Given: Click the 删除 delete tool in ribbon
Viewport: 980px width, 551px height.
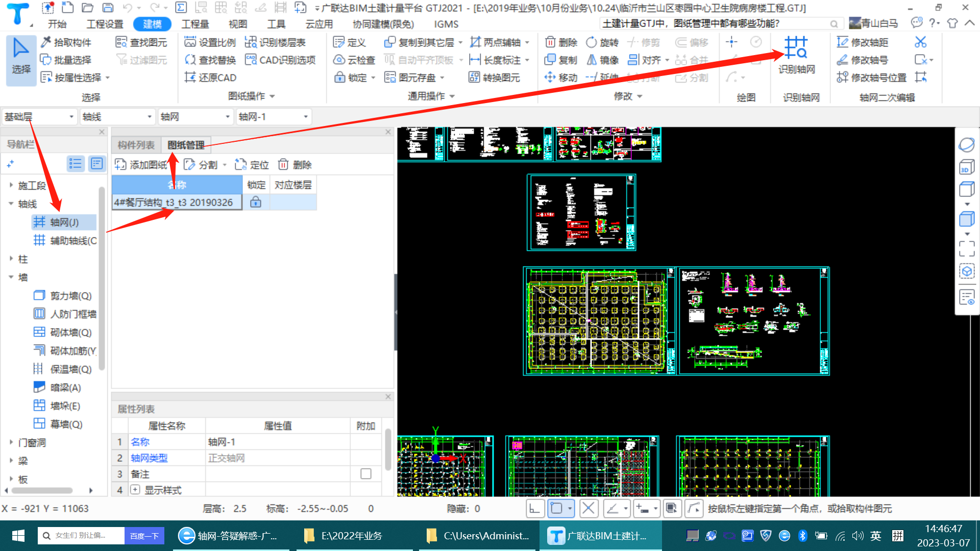Looking at the screenshot, I should pos(561,42).
